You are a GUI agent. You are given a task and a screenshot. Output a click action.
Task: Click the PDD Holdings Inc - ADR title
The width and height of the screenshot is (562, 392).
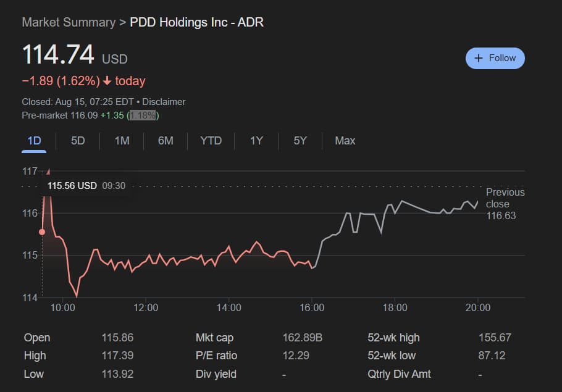(x=197, y=22)
